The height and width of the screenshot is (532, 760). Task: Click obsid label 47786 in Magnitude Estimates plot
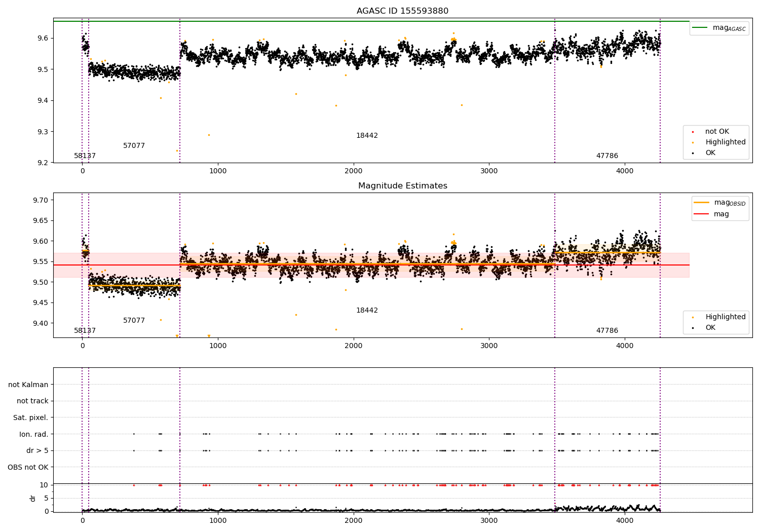tap(607, 331)
